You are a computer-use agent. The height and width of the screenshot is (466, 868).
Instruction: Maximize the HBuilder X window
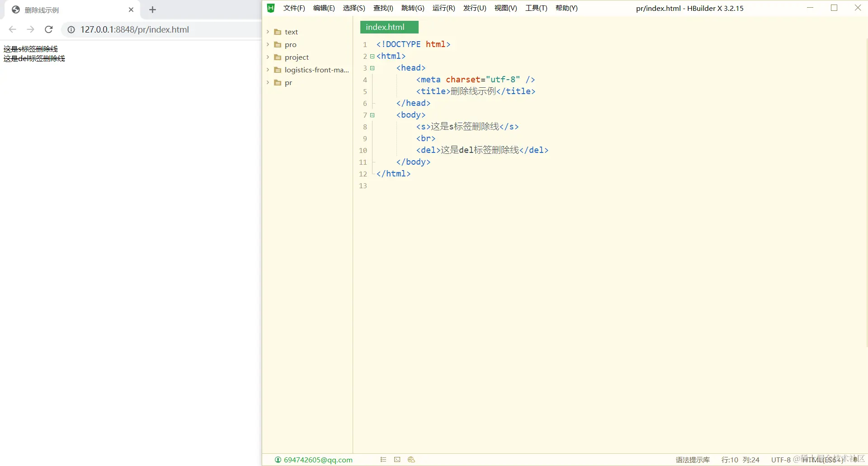[834, 8]
